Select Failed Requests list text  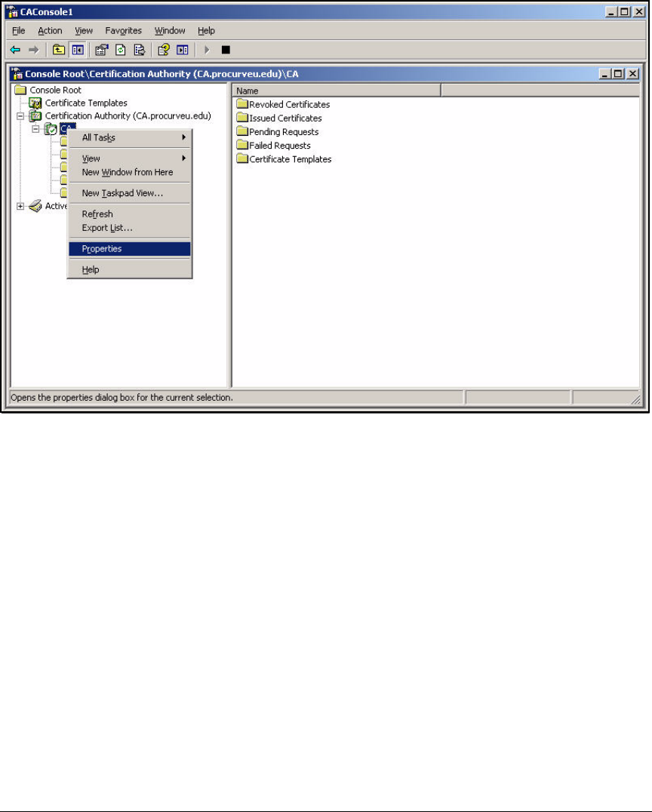click(x=280, y=146)
